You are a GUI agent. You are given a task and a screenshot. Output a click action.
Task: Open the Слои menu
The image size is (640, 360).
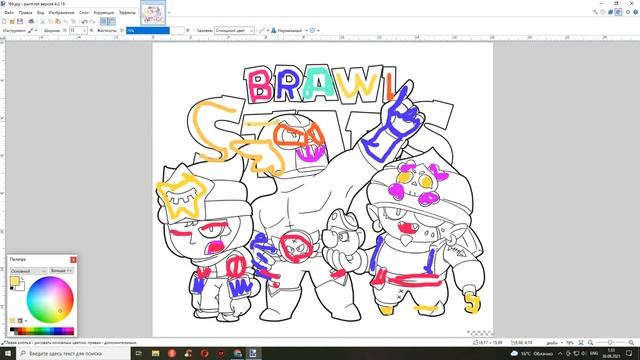tap(84, 13)
